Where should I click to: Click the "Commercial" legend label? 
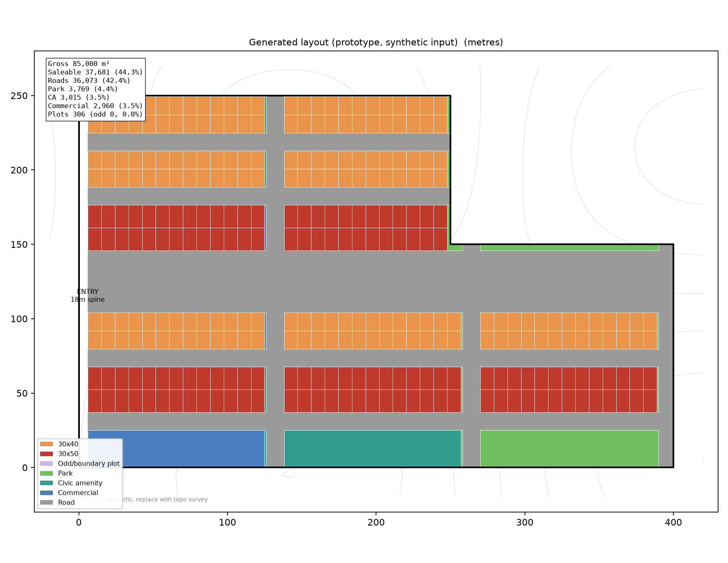[78, 493]
